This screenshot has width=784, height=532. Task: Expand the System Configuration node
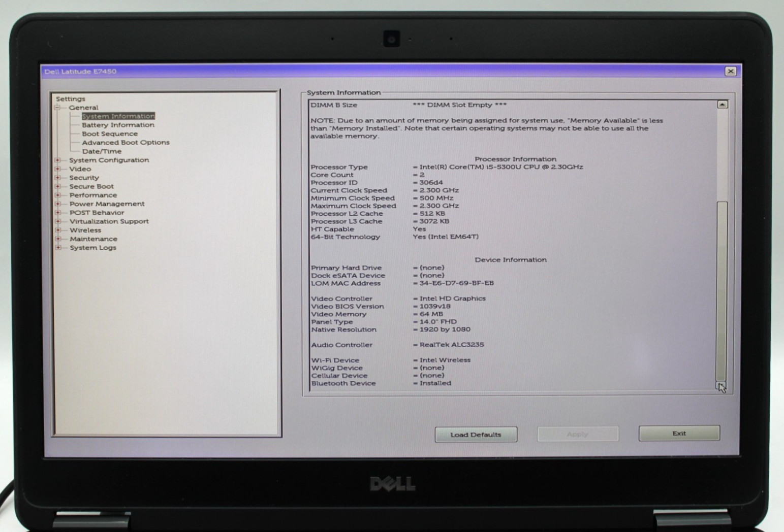click(x=57, y=160)
